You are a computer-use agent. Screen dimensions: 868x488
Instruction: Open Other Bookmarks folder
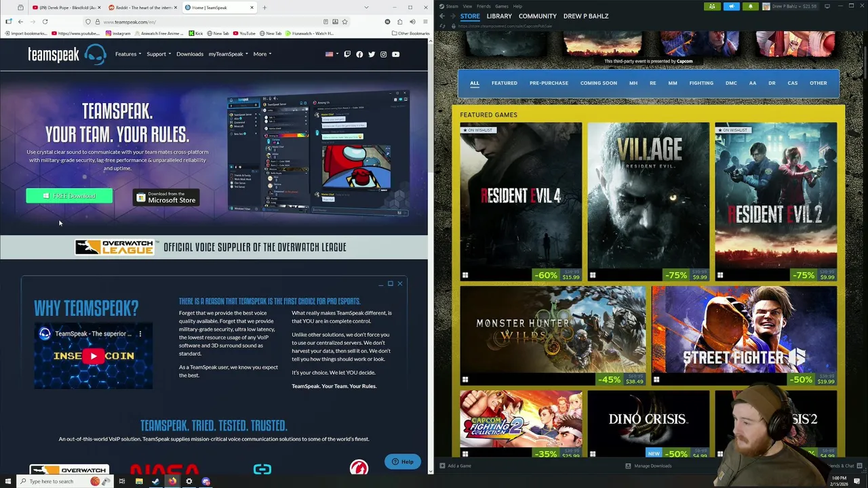(x=410, y=33)
